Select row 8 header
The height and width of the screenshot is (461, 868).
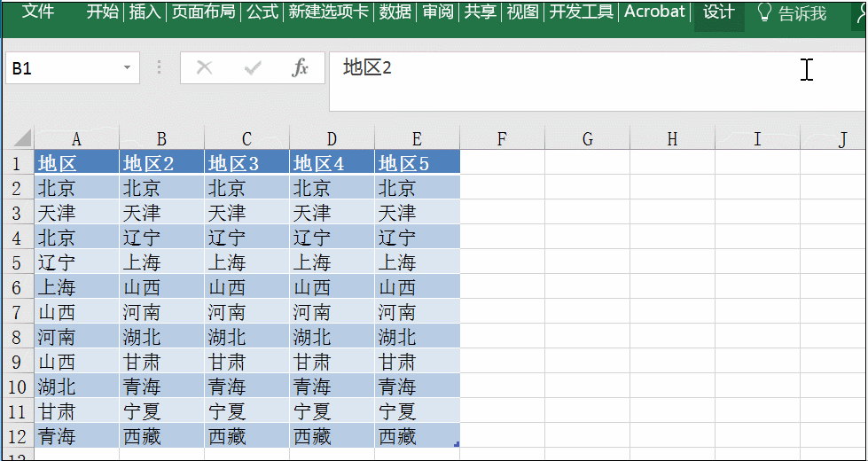point(18,337)
